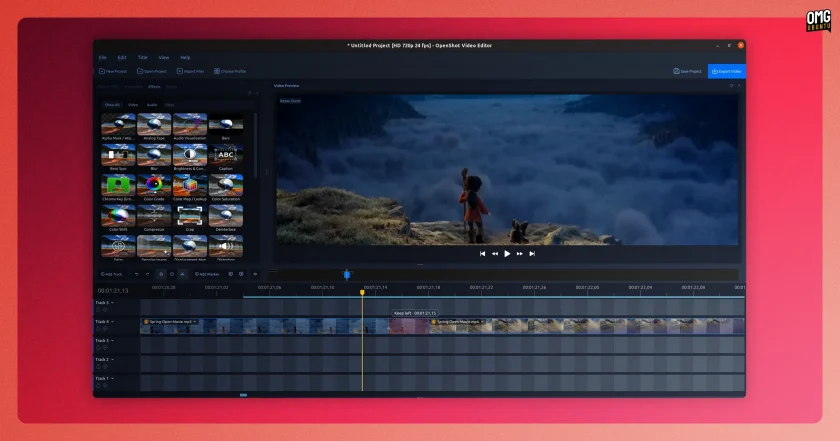Open Track 3 dropdown menu
Image resolution: width=840 pixels, height=441 pixels.
click(x=112, y=340)
